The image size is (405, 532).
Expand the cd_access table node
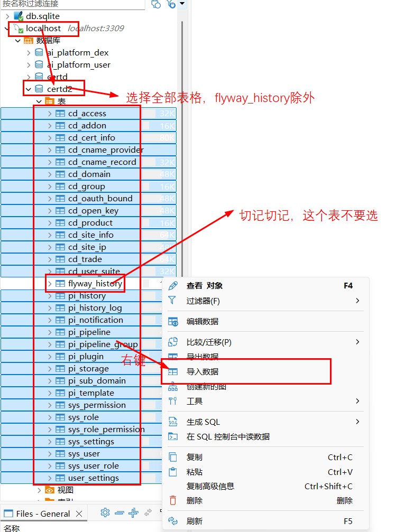tap(50, 113)
